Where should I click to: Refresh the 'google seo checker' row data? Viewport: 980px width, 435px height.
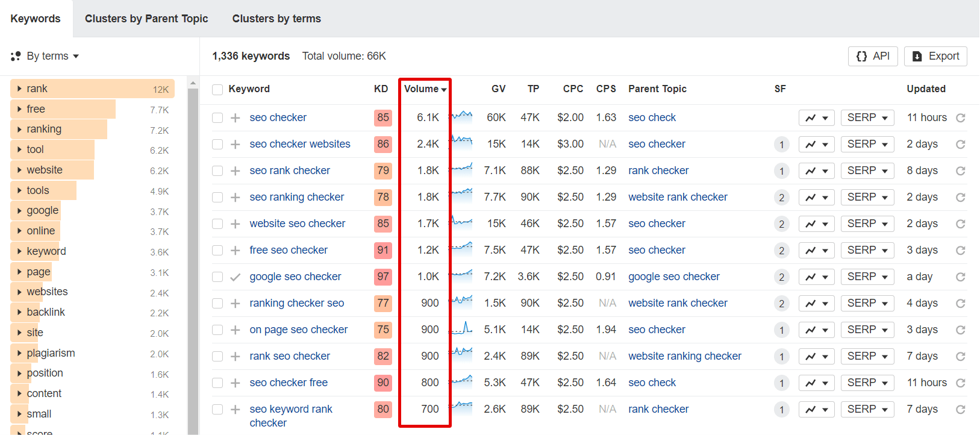(961, 277)
